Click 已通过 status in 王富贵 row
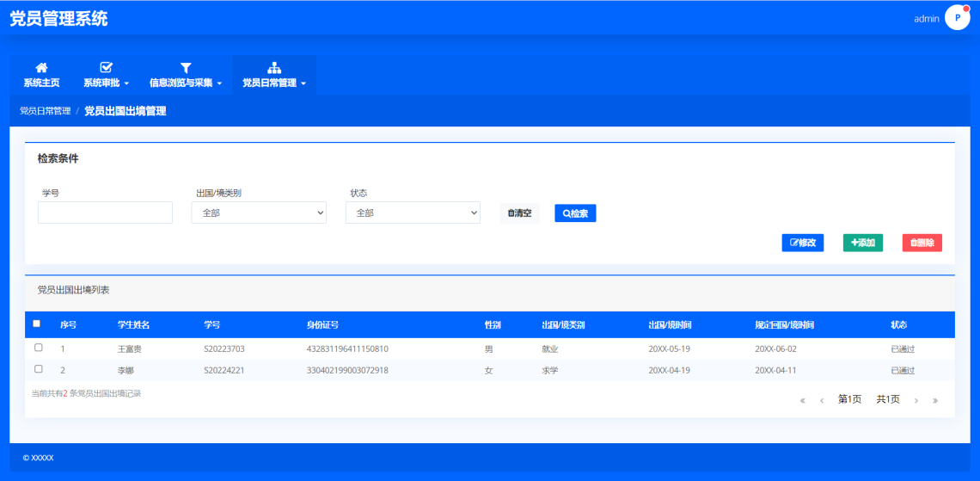The image size is (980, 481). [903, 348]
